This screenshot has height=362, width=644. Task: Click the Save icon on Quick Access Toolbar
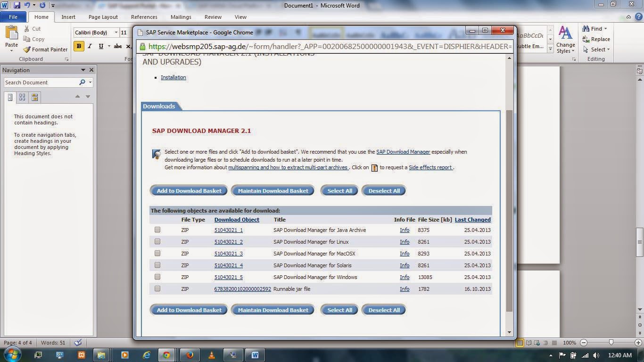17,5
